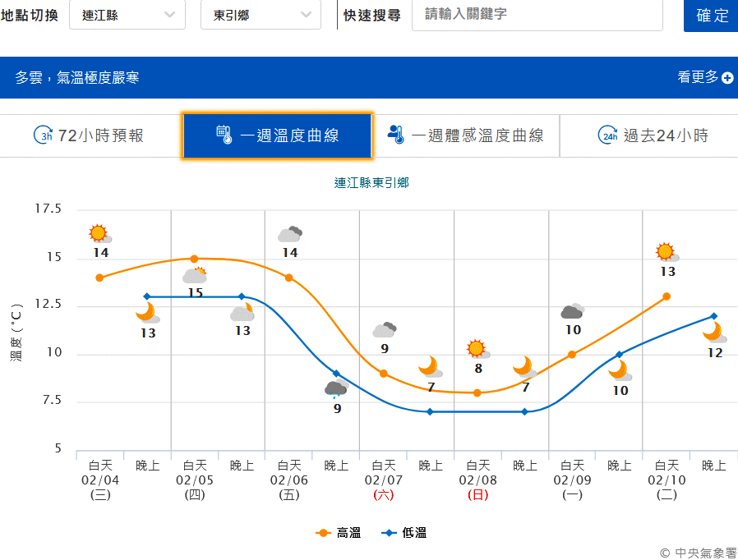Open the 東引鄉 township dropdown
This screenshot has height=560, width=738.
tap(261, 15)
